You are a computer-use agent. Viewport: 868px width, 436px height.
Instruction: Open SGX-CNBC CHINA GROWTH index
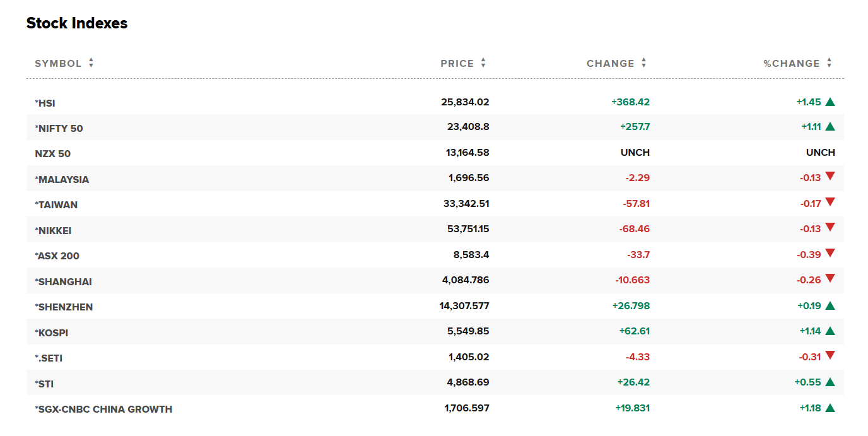coord(103,409)
